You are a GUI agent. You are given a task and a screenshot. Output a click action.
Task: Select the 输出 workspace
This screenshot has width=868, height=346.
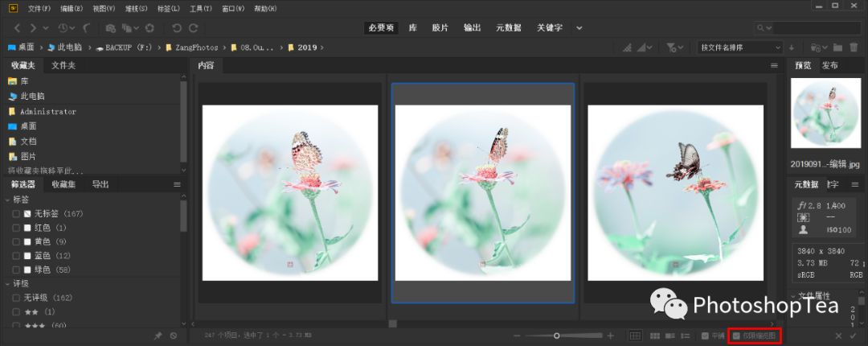[473, 27]
